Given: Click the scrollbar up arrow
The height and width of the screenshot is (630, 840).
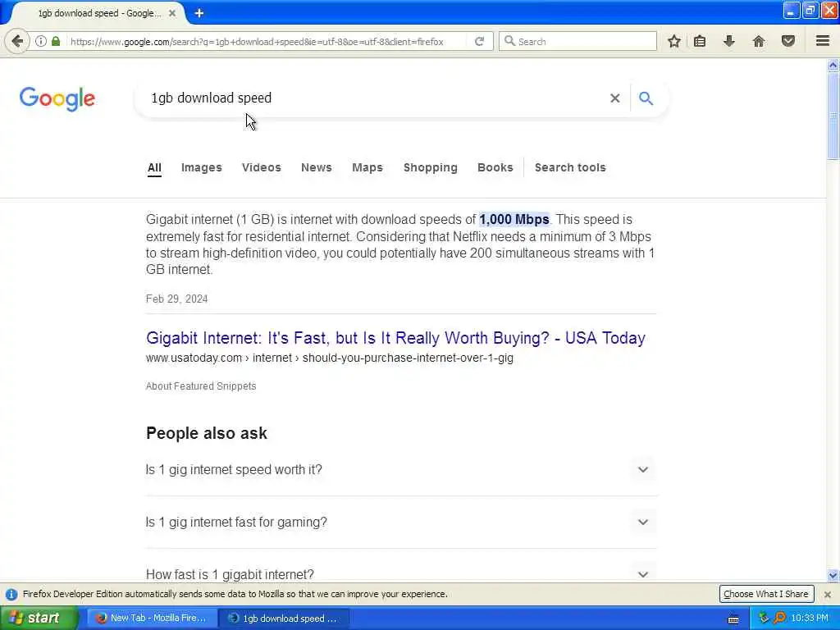Looking at the screenshot, I should [x=833, y=66].
